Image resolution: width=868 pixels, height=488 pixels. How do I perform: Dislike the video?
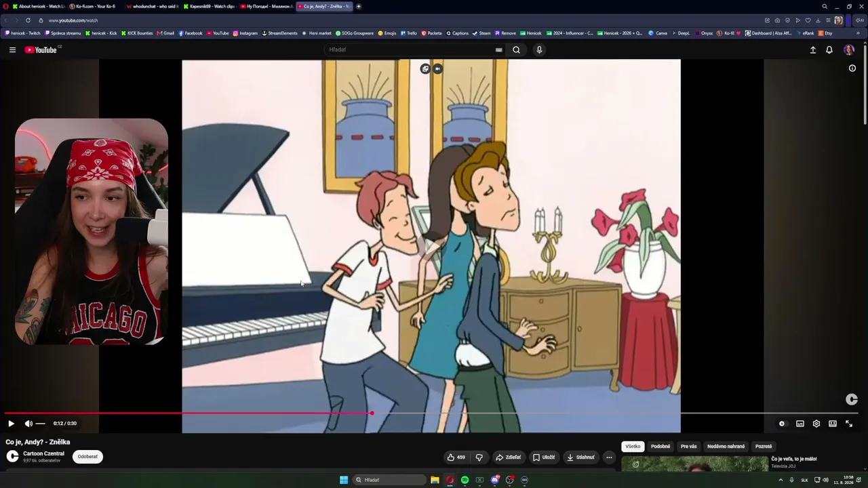(x=479, y=457)
